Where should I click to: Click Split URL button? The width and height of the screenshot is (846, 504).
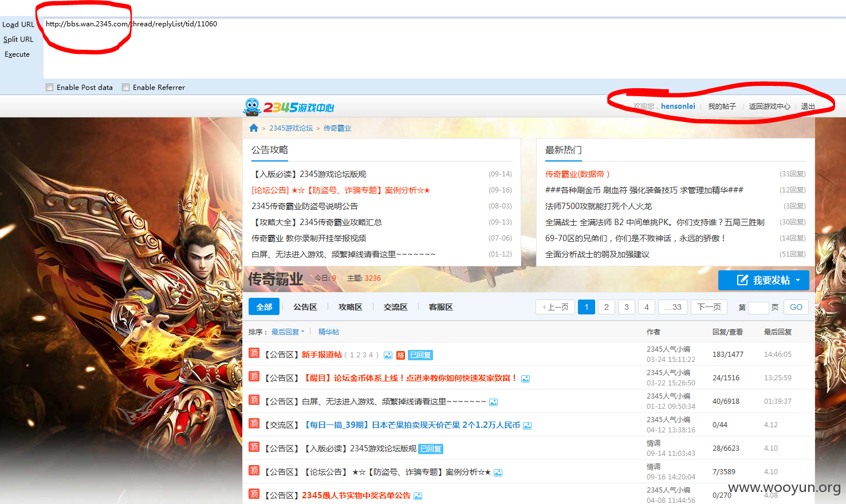pos(18,40)
